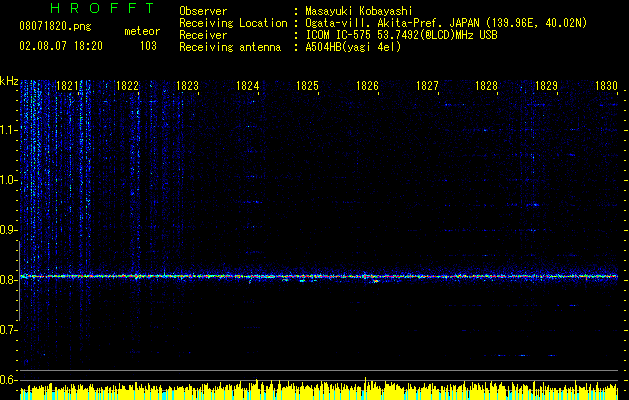Click the 1826 time marker
The width and height of the screenshot is (629, 400).
coord(367,86)
